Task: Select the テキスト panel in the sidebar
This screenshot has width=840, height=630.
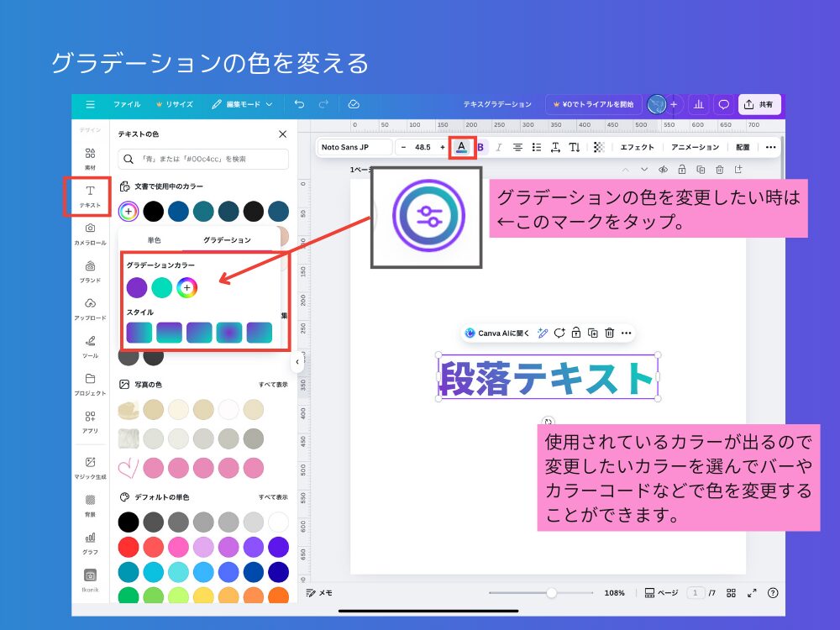Action: [x=90, y=197]
